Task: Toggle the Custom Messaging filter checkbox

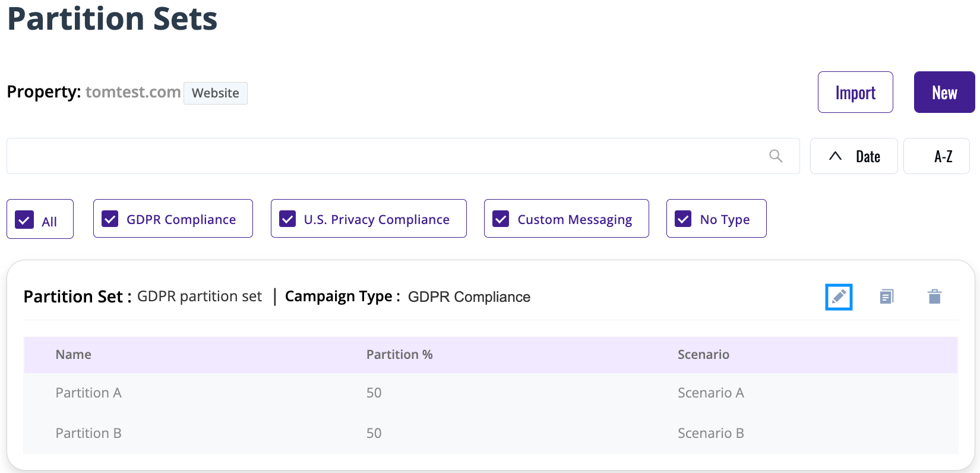Action: coord(501,219)
